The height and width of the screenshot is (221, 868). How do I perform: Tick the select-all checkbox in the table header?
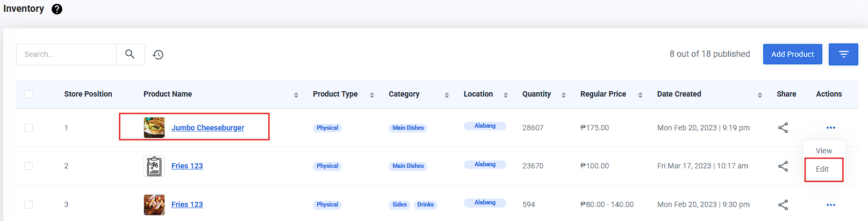pos(28,94)
